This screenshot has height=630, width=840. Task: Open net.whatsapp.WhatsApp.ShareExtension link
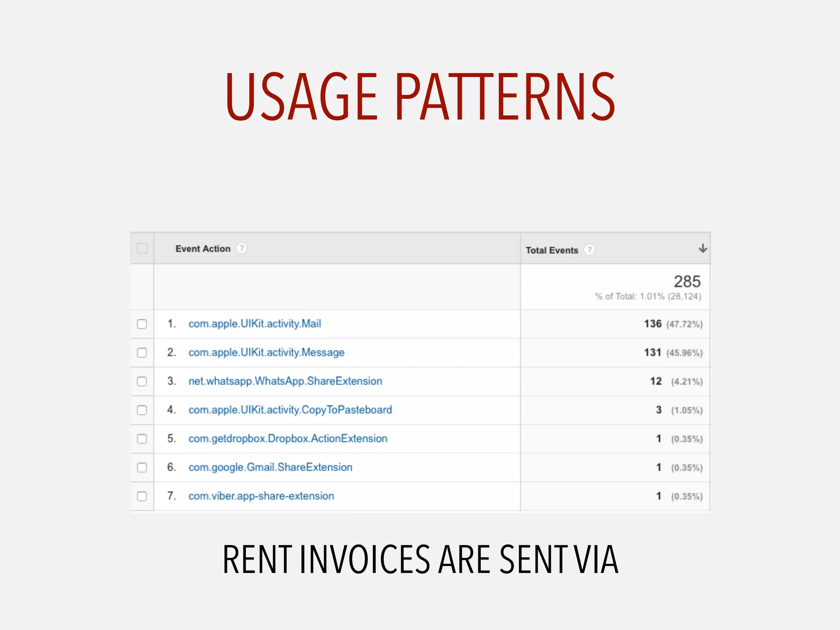coord(285,381)
